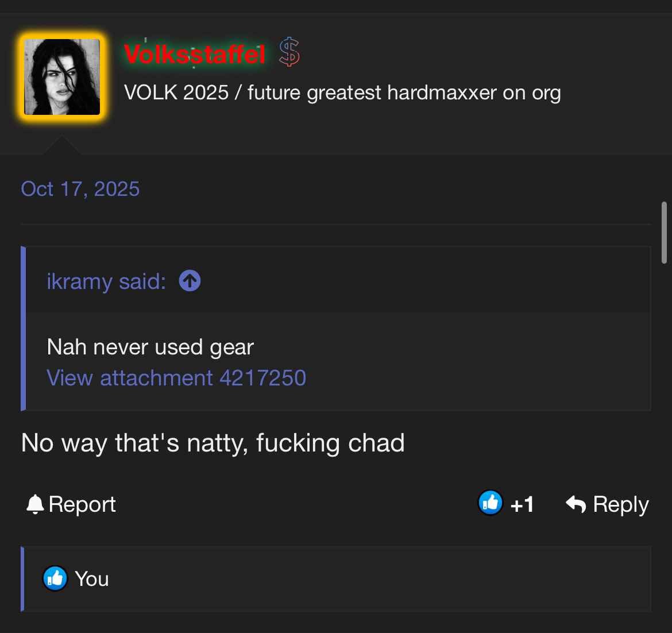Click "You" in the reactions list

pyautogui.click(x=92, y=579)
